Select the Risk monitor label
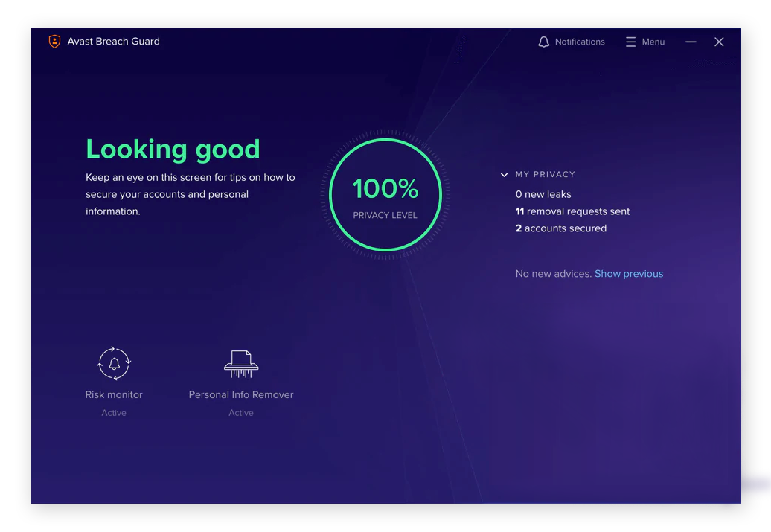 pyautogui.click(x=114, y=395)
